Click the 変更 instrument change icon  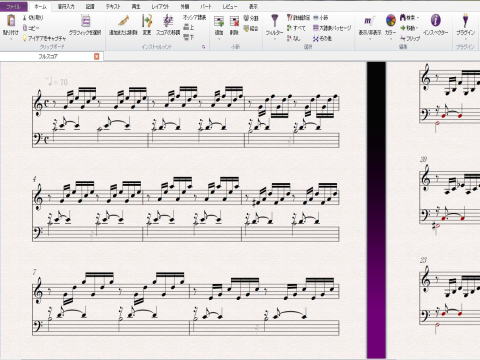coord(147,21)
